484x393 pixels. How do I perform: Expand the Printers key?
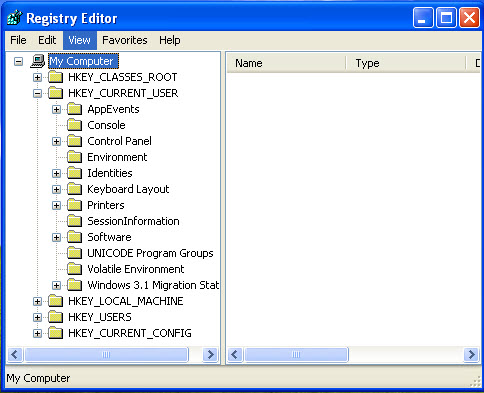tap(56, 205)
